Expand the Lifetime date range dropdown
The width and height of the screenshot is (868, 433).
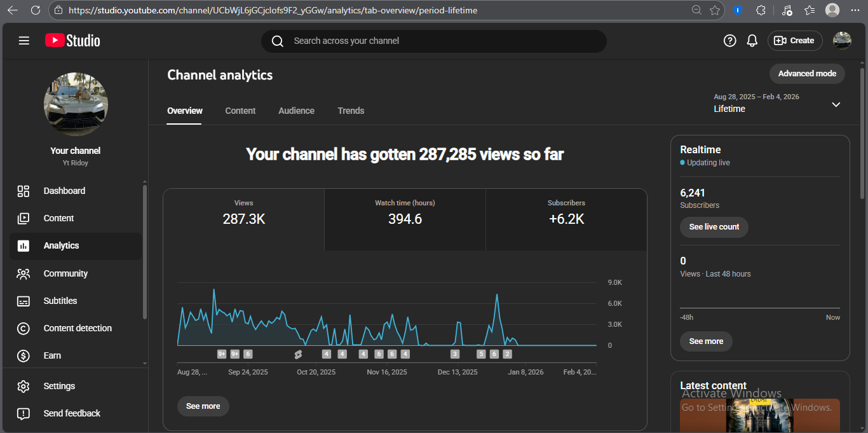point(836,104)
